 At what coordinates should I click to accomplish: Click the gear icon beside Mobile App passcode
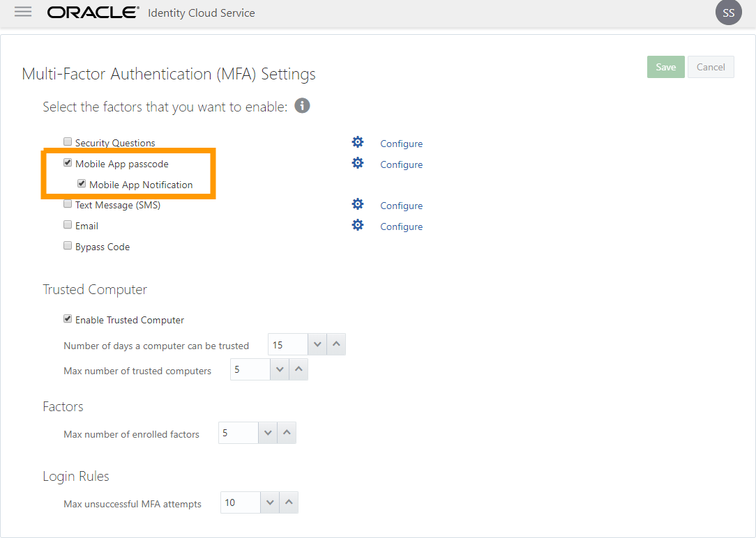pos(358,162)
